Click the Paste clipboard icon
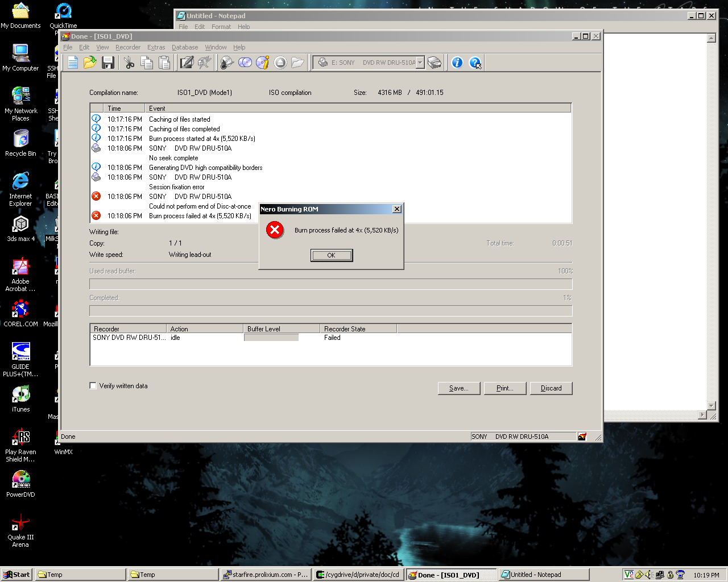728x582 pixels. pos(164,63)
